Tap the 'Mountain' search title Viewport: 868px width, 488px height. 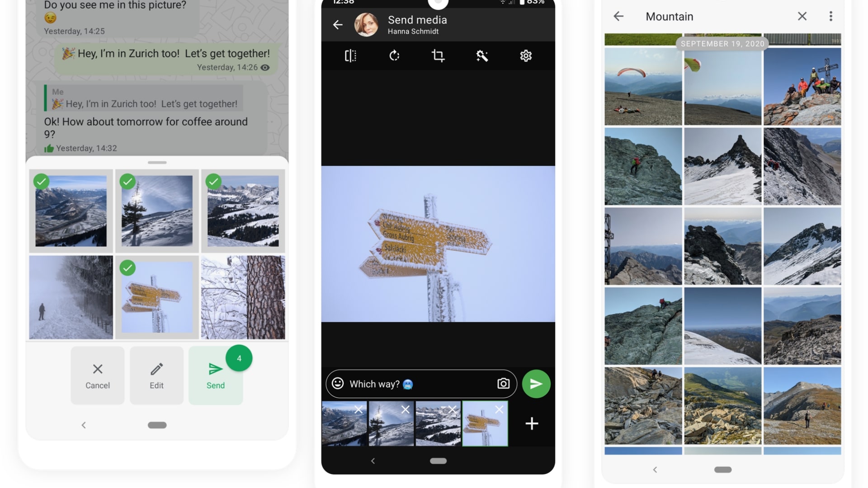pyautogui.click(x=669, y=17)
